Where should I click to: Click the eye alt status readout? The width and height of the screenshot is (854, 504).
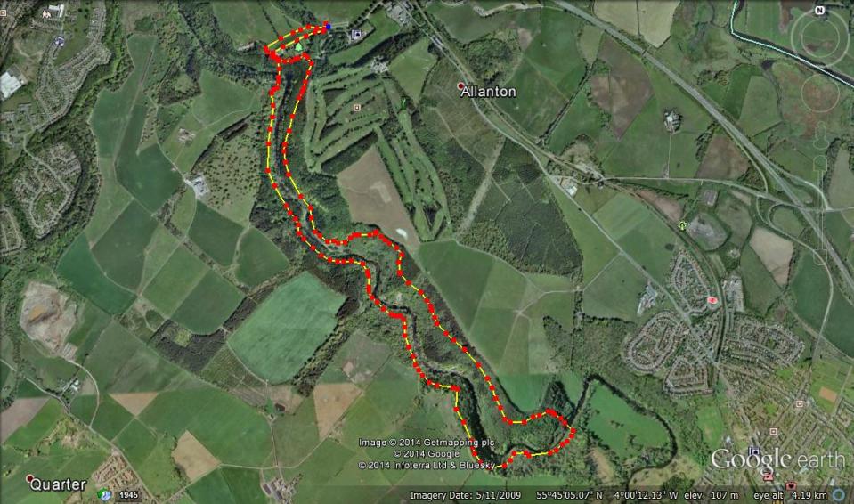[x=790, y=495]
